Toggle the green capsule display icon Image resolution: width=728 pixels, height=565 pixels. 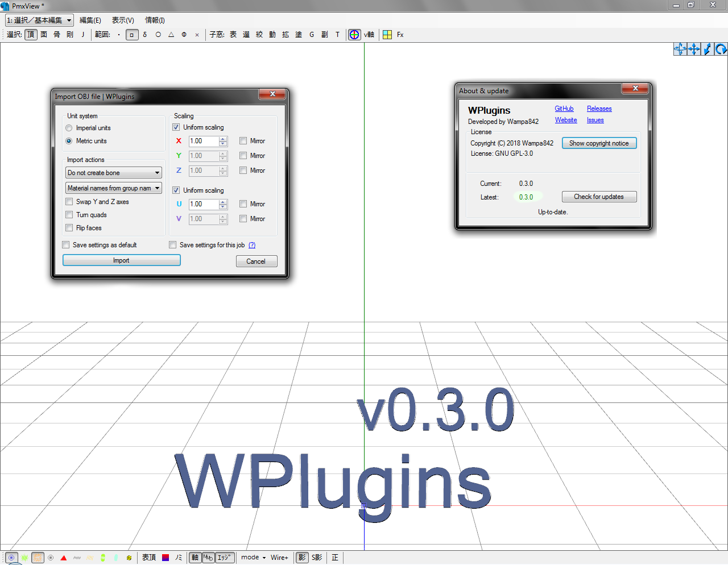[103, 558]
